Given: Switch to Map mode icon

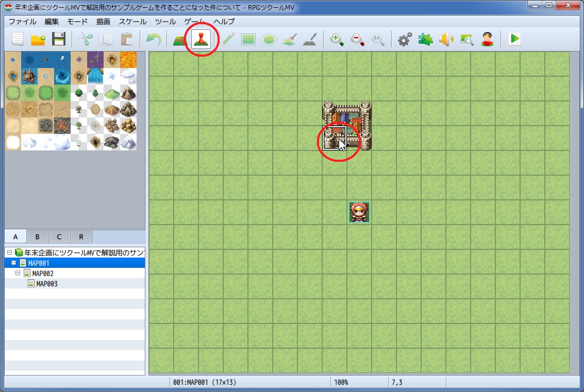Looking at the screenshot, I should tap(180, 39).
